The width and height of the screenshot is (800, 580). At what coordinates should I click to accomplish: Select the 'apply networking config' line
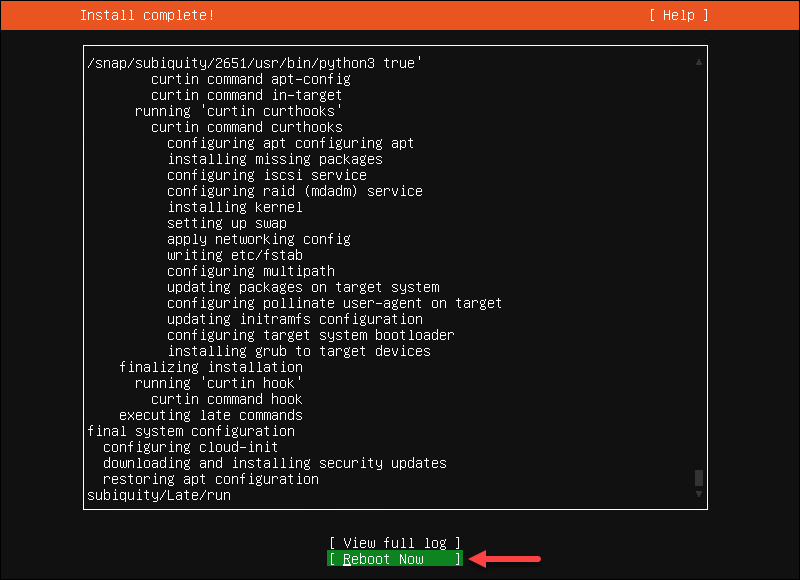259,239
